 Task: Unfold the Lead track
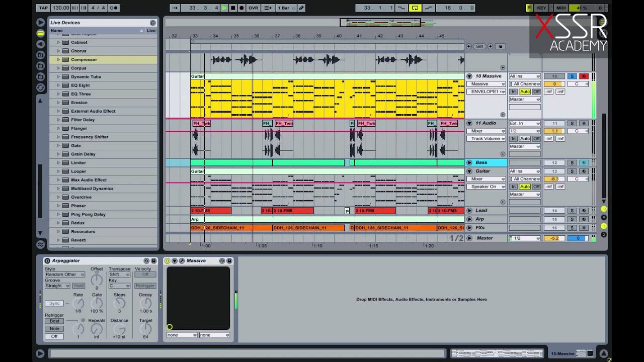click(x=469, y=211)
